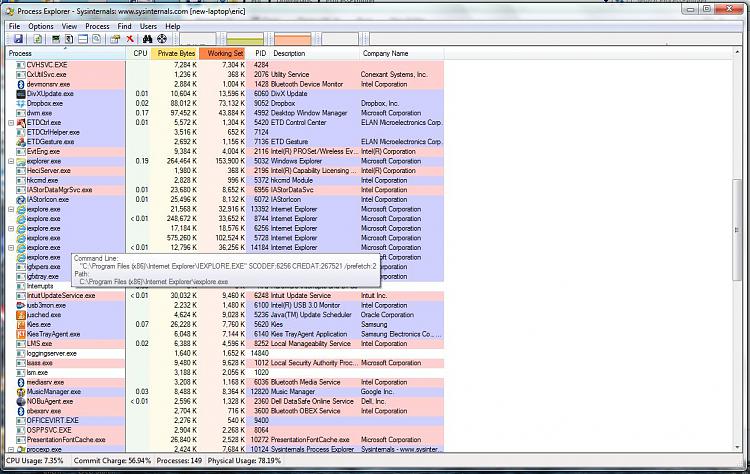Click the green commit history mini graph
The width and height of the screenshot is (750, 474).
[245, 39]
